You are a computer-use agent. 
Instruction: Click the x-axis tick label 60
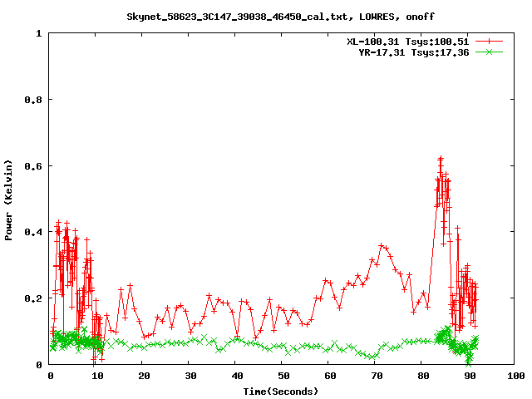[x=330, y=376]
